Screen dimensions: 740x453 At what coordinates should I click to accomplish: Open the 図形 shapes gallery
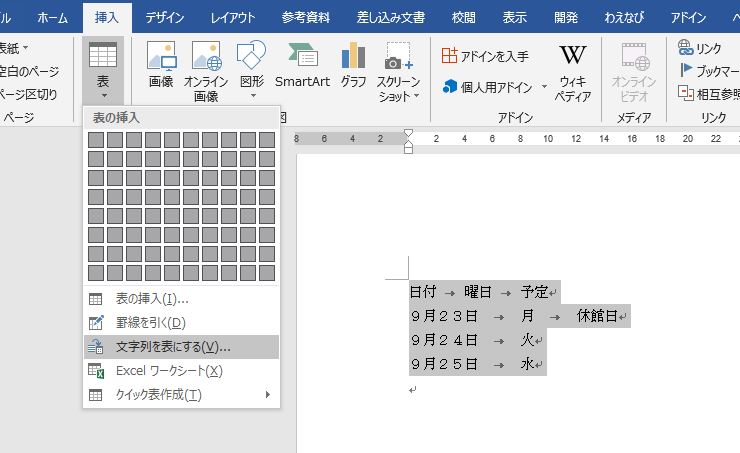click(x=252, y=70)
